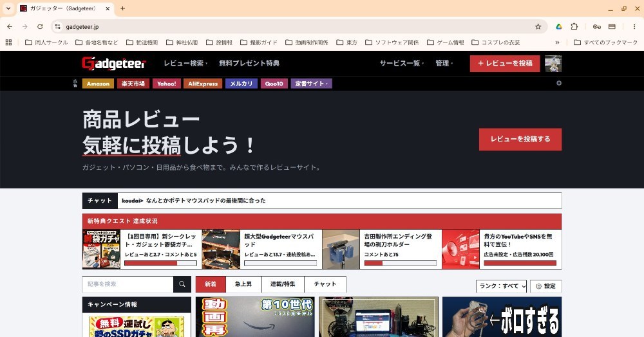
Task: Open the ソフトウェア関係 bookmark folder
Action: tap(392, 42)
